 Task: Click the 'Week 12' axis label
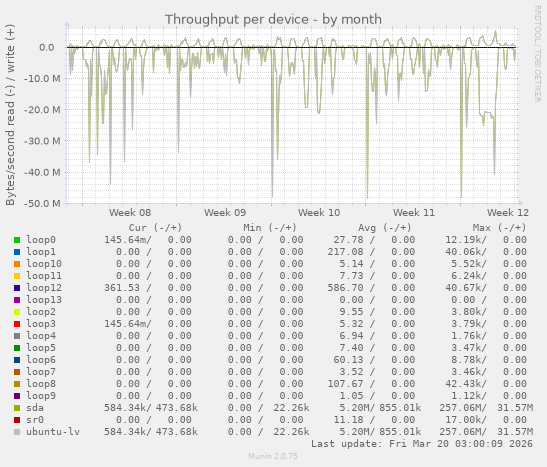coord(508,212)
